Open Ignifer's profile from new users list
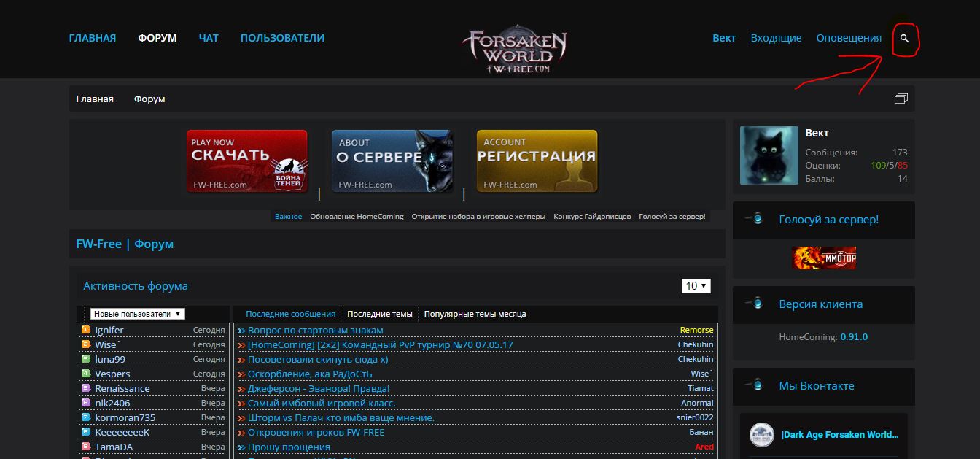980x459 pixels. pos(109,330)
